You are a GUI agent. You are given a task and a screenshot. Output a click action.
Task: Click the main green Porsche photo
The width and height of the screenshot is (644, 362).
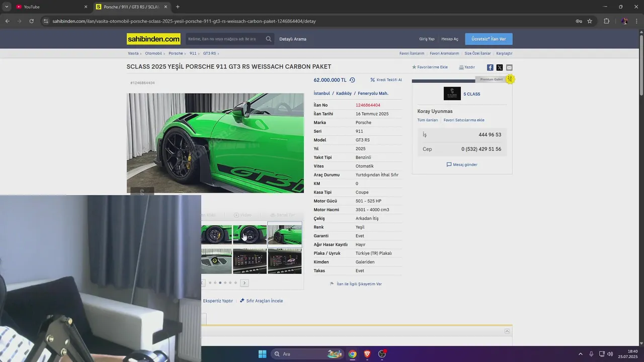215,143
